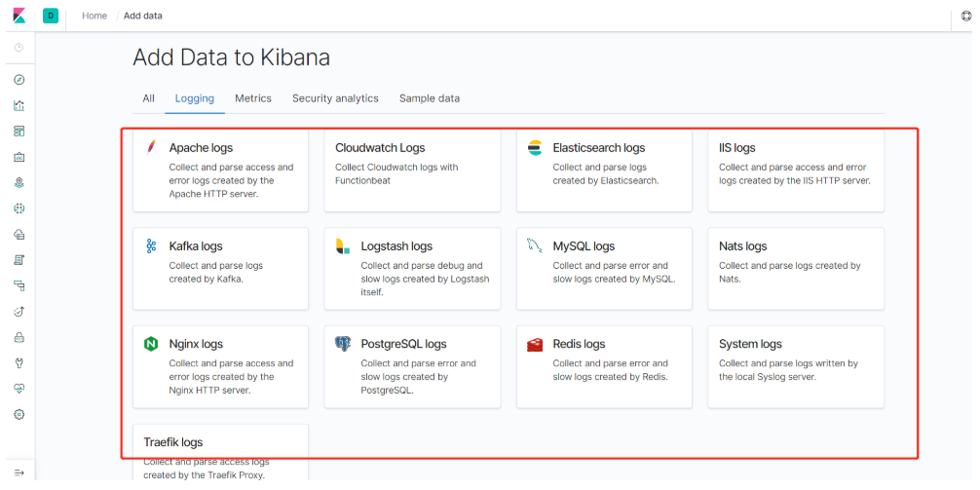
Task: Go to Home via the breadcrumb
Action: (x=94, y=16)
